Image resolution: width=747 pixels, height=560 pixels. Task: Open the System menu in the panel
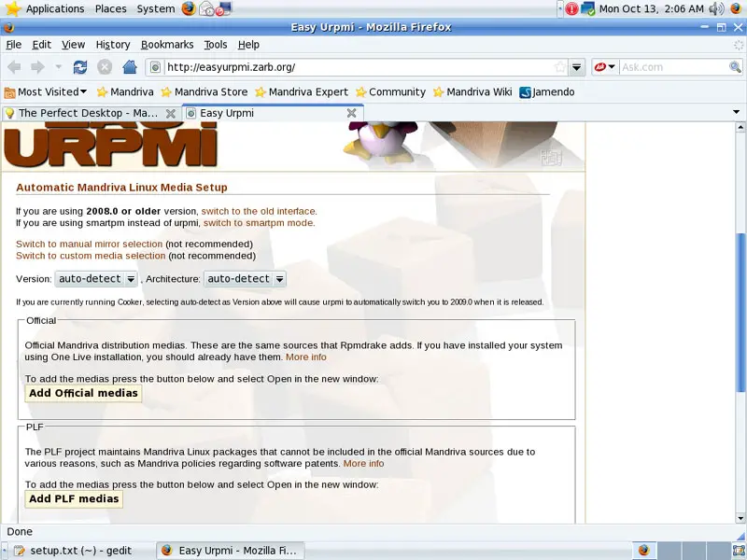[x=155, y=8]
